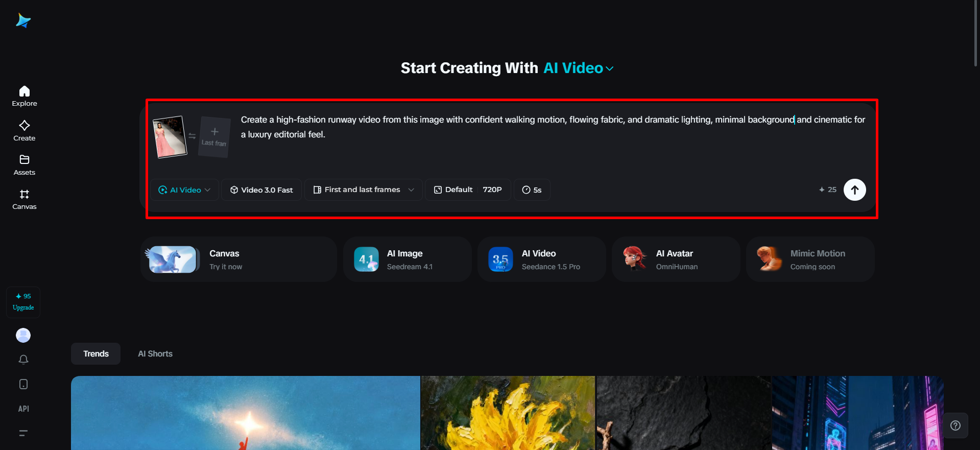Open the mobile app icon in sidebar
980x450 pixels.
click(23, 384)
